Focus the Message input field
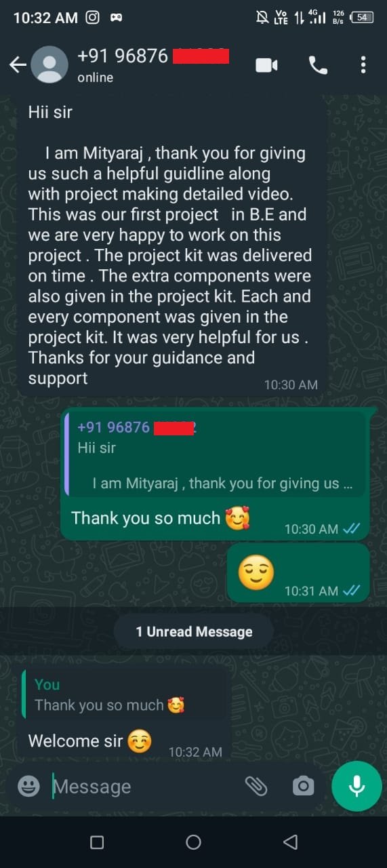 [x=144, y=787]
